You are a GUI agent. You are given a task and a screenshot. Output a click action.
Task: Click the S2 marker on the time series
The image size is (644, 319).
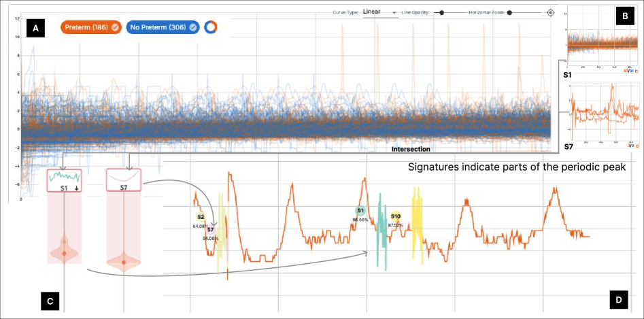201,217
